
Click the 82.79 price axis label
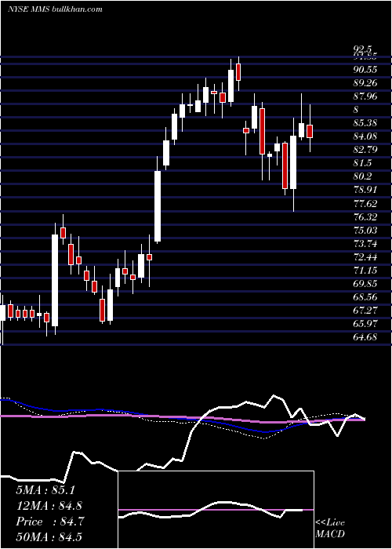365,150
